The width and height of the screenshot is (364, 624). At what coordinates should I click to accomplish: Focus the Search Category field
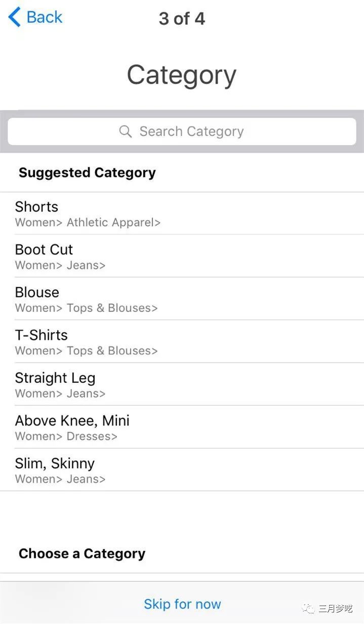tap(192, 132)
